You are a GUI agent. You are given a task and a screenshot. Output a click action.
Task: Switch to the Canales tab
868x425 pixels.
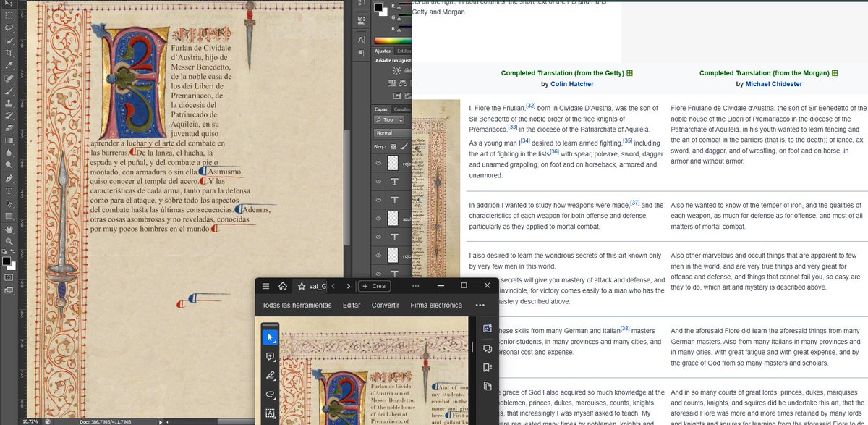coord(402,109)
